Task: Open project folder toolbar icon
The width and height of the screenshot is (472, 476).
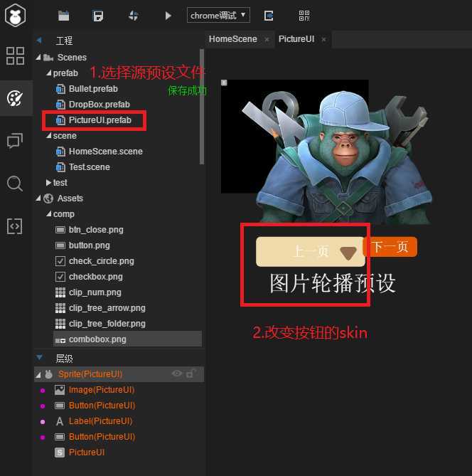Action: tap(63, 16)
